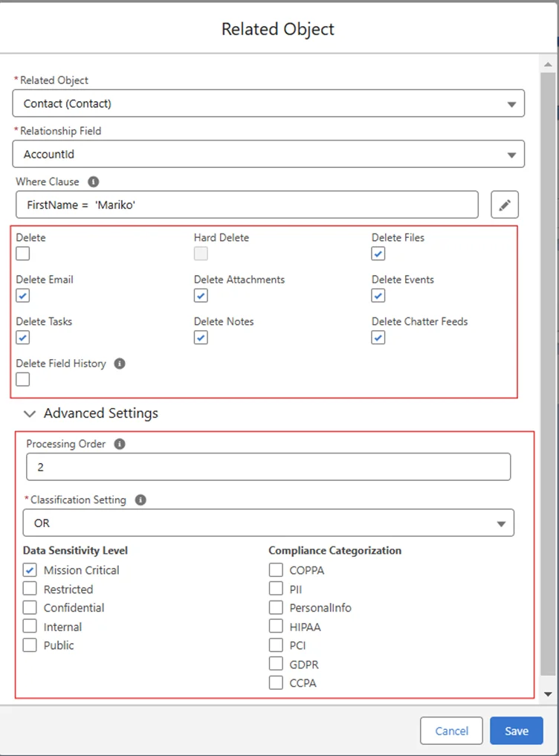The width and height of the screenshot is (559, 756).
Task: Click the scrollbar down arrow
Action: click(x=548, y=694)
